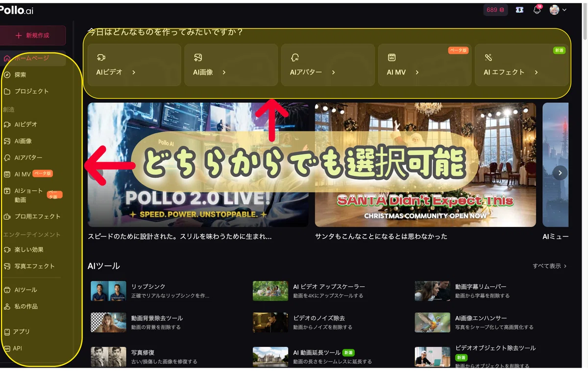
Task: Click the project folder icon in sidebar
Action: (7, 92)
